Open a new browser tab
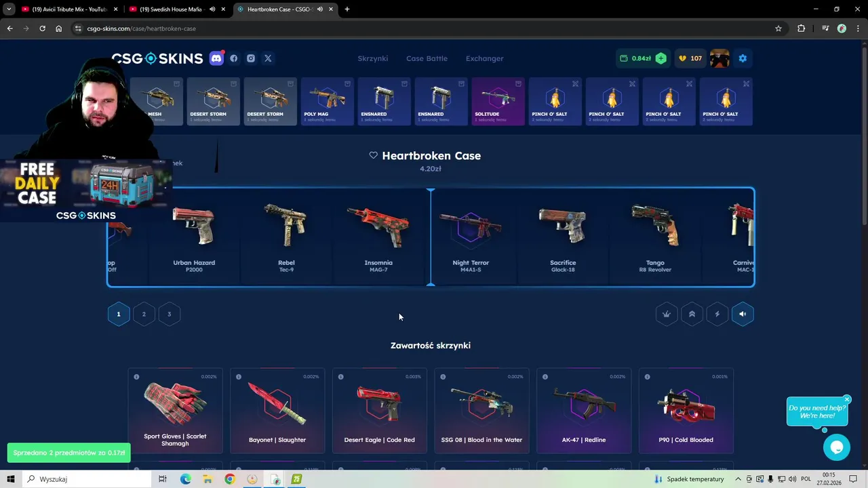The width and height of the screenshot is (868, 488). point(347,9)
